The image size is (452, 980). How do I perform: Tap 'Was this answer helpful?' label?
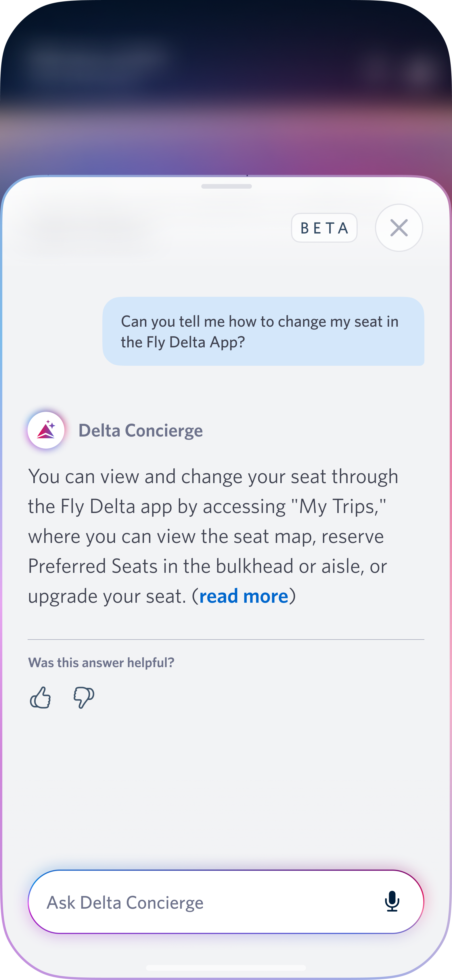[101, 662]
